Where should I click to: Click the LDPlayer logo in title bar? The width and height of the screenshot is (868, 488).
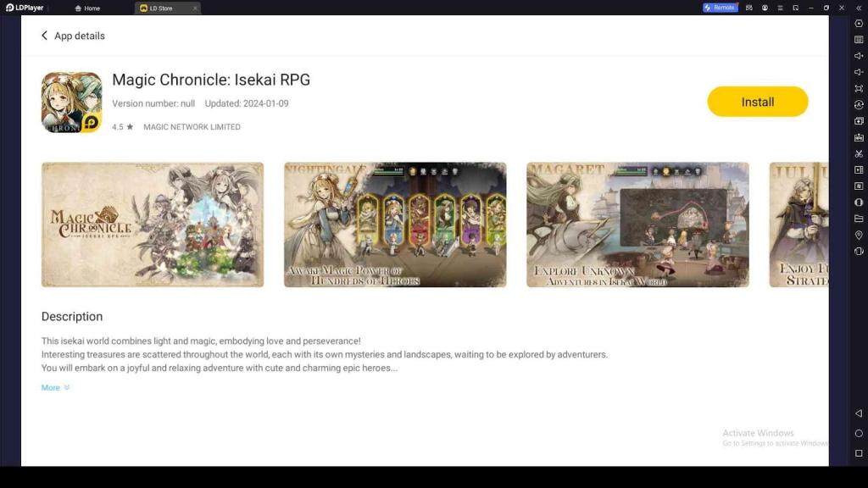[25, 8]
